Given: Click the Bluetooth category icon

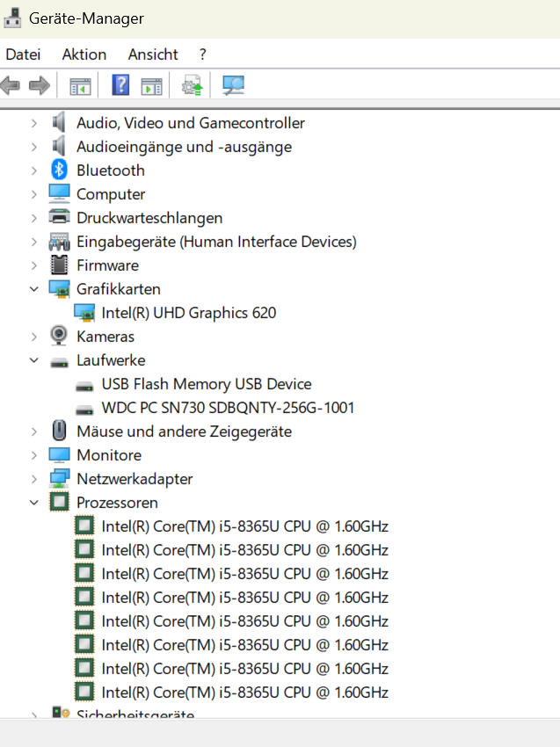Looking at the screenshot, I should [x=59, y=170].
